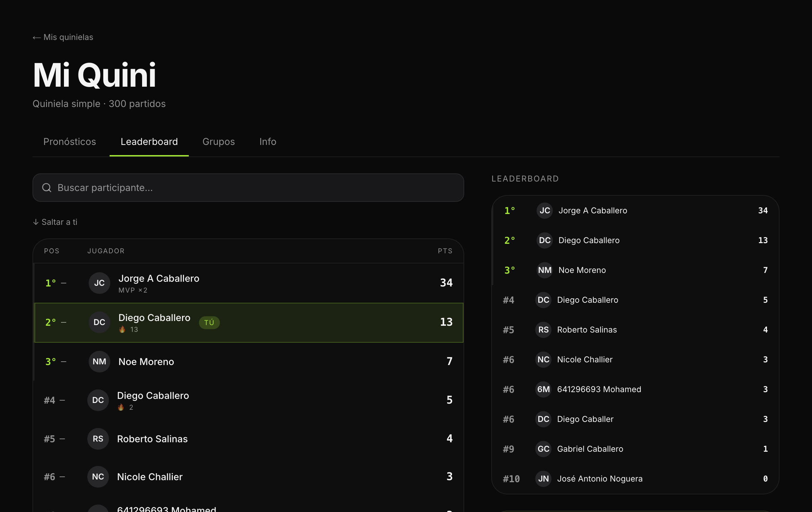The height and width of the screenshot is (512, 812).
Task: Click the NC avatar in sidebar leaderboard
Action: [543, 360]
